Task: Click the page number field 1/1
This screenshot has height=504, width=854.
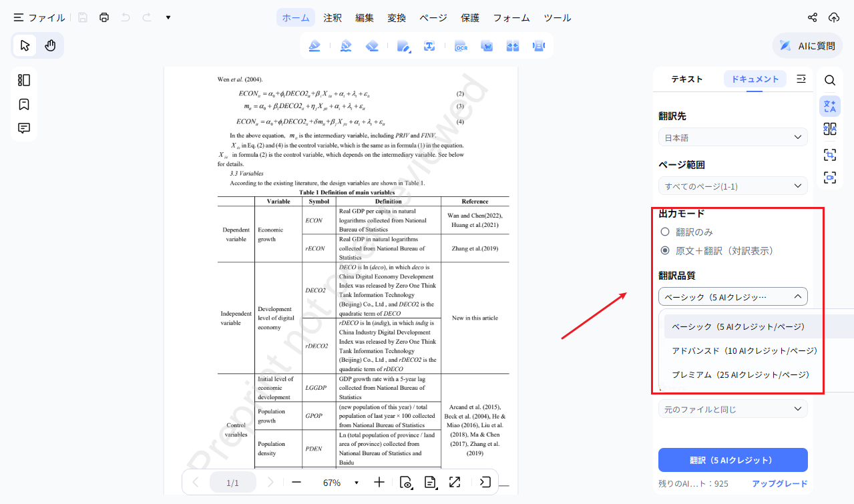Action: pos(233,483)
